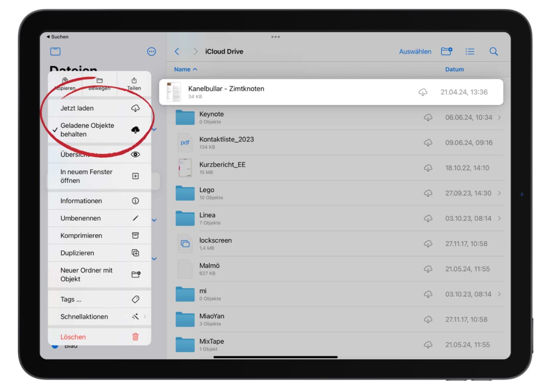Sort by the Name column header

point(186,69)
